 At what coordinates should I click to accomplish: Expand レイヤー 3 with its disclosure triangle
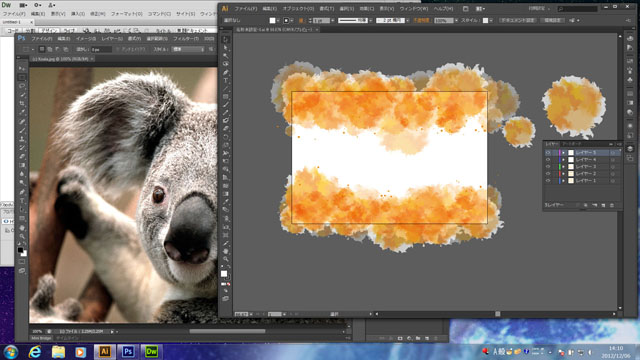564,167
